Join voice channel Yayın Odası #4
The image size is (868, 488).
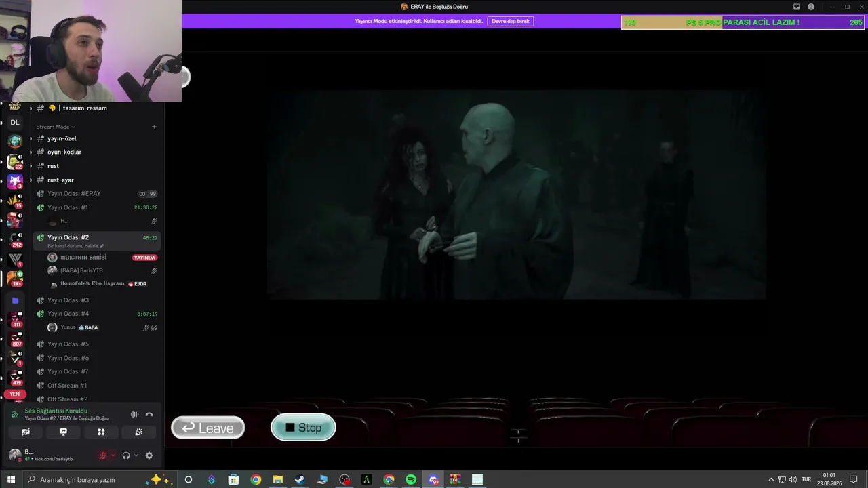(97, 314)
